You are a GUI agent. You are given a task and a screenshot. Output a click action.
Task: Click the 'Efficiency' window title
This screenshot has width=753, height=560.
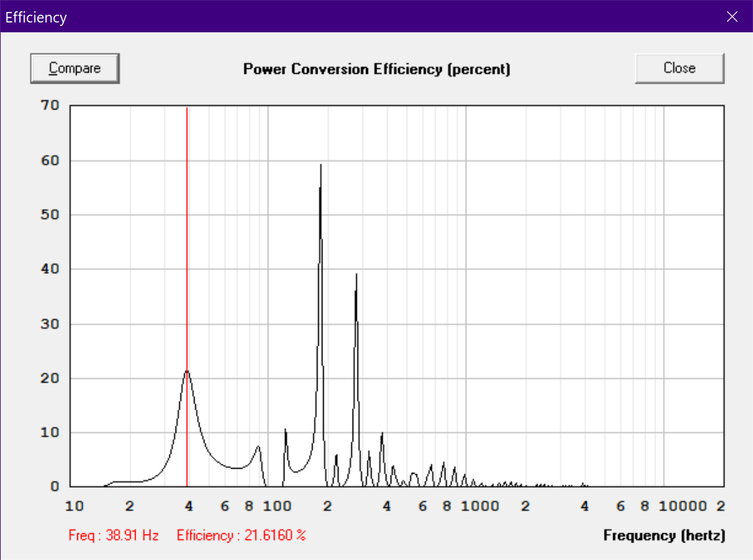(36, 18)
